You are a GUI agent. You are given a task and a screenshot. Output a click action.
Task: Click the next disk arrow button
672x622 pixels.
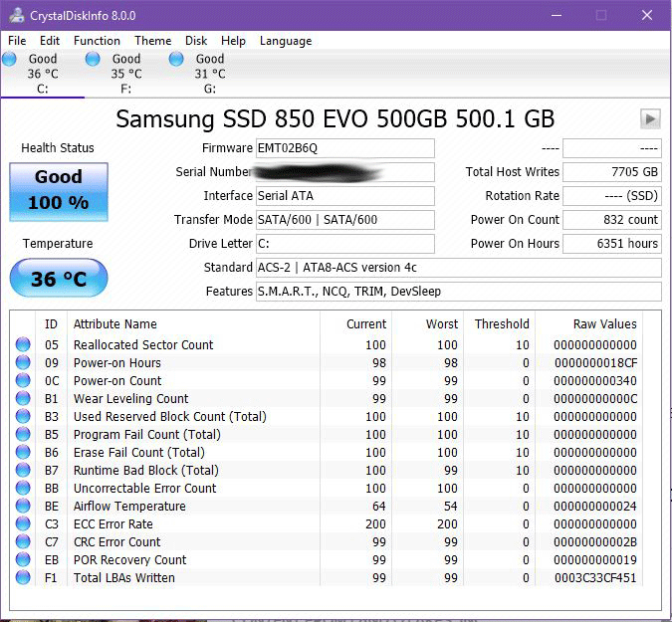(x=650, y=118)
